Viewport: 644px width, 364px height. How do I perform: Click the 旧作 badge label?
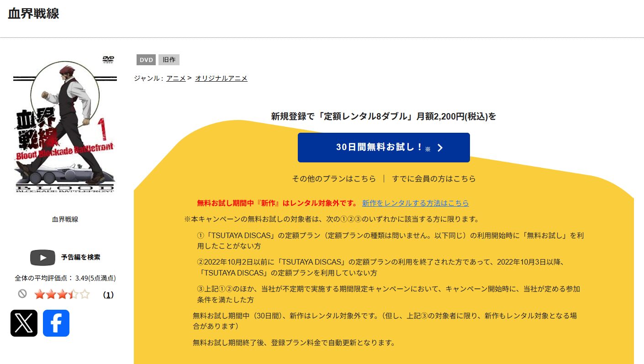(x=169, y=60)
